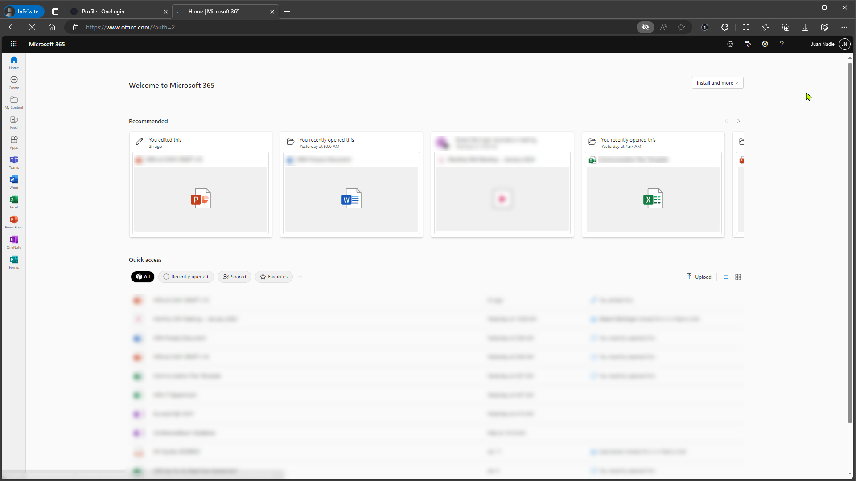This screenshot has width=868, height=481.
Task: Click the Upload button
Action: point(699,277)
